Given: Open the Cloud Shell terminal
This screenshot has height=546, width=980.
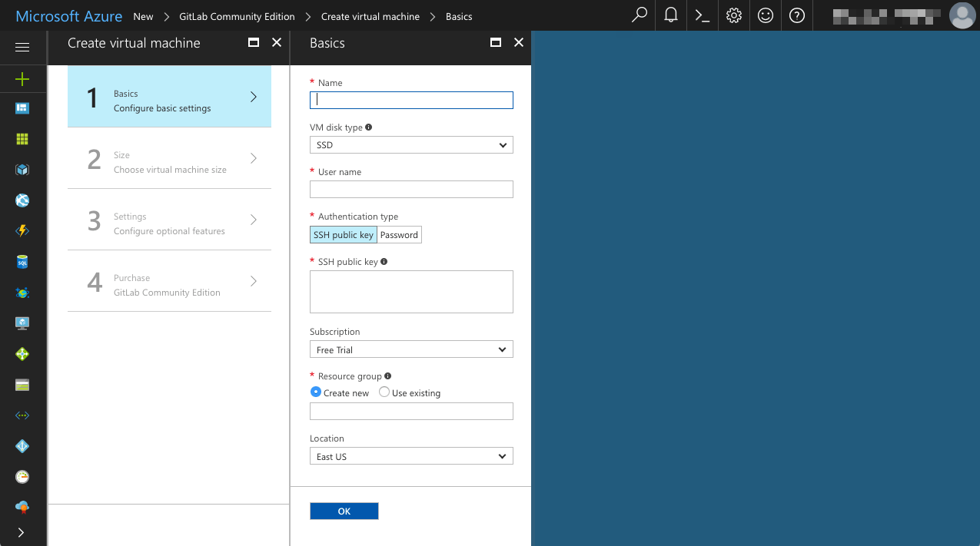Looking at the screenshot, I should point(701,15).
